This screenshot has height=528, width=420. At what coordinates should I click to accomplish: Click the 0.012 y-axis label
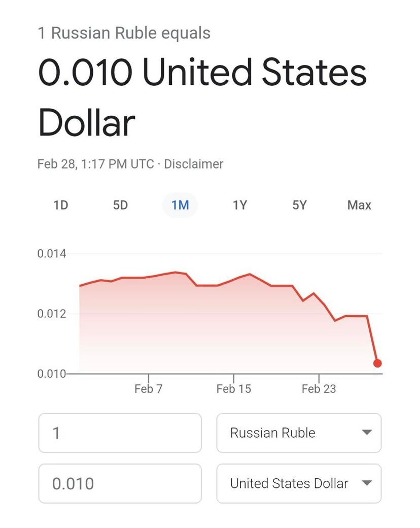coord(52,314)
